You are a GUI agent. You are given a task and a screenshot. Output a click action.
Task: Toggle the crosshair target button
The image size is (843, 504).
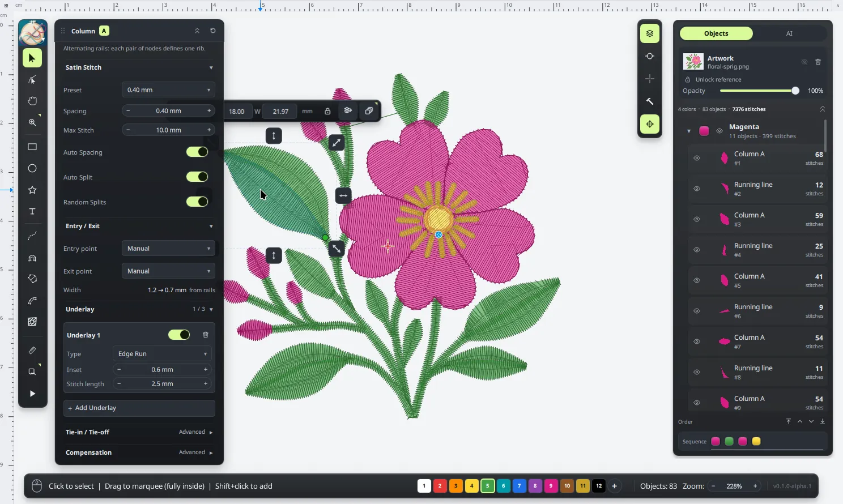pos(650,124)
